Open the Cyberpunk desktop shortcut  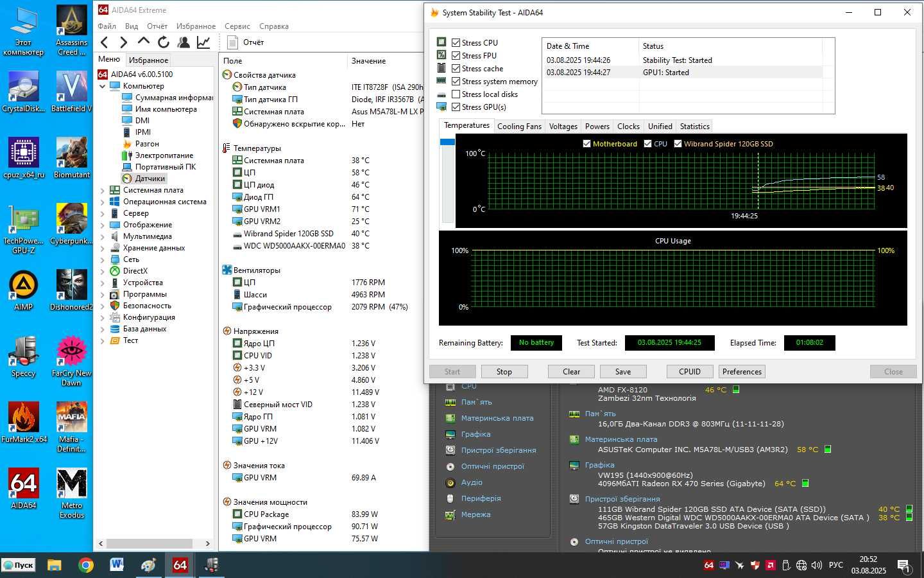click(71, 224)
